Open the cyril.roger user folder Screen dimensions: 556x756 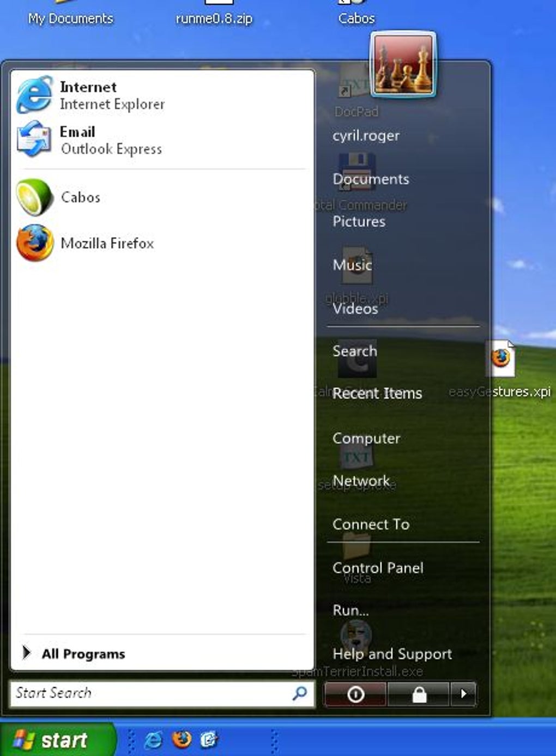tap(366, 136)
